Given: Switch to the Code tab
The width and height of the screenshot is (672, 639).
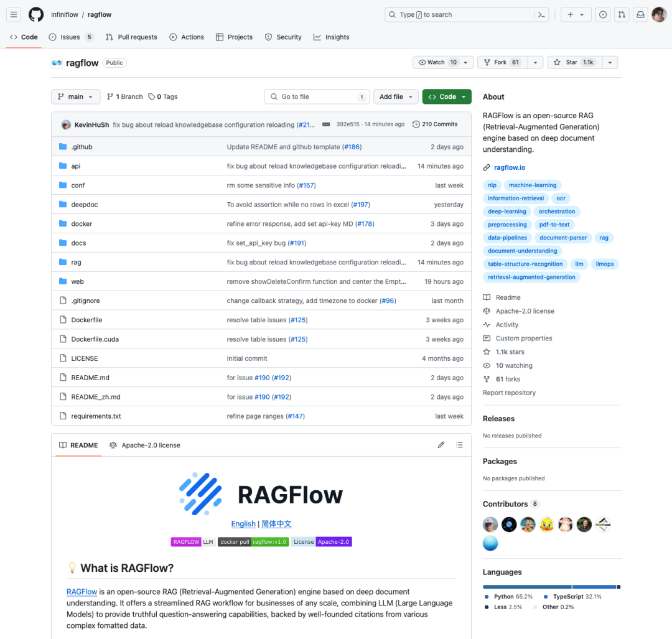Looking at the screenshot, I should point(24,37).
